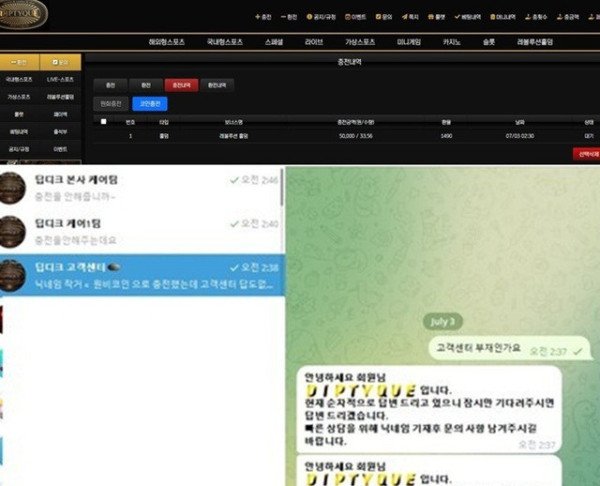Open 충전 with the plus icon in top bar
This screenshot has width=600, height=486.
tap(263, 17)
